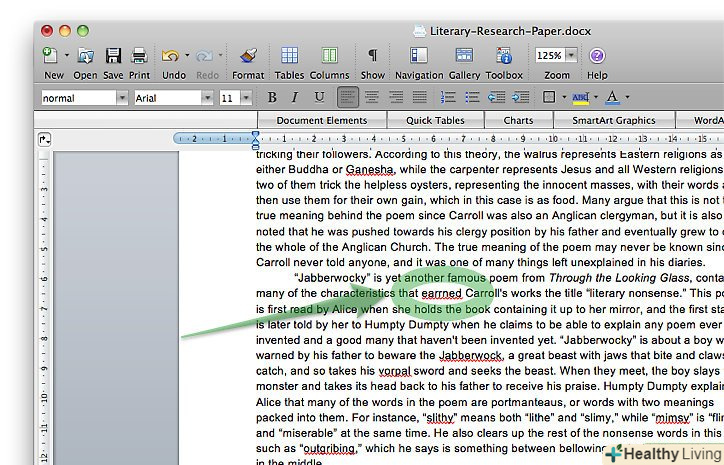724x465 pixels.
Task: Click the New document icon
Action: coord(50,56)
